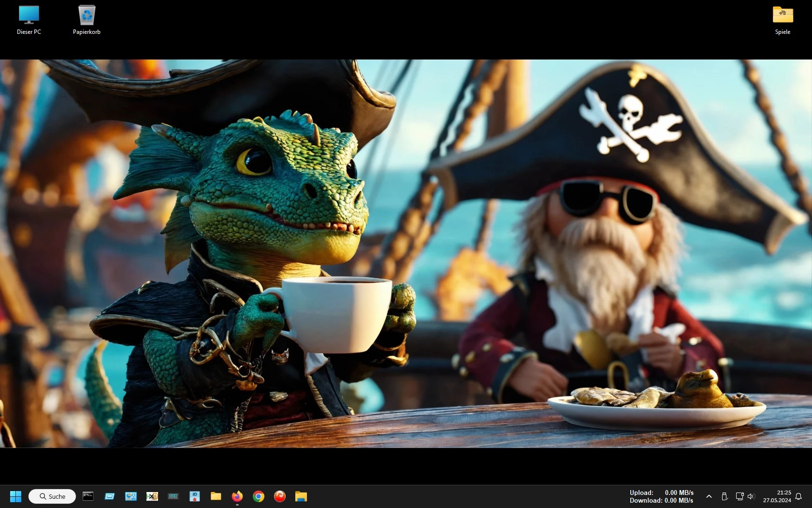Select the Dieser PC desktop icon

[29, 20]
